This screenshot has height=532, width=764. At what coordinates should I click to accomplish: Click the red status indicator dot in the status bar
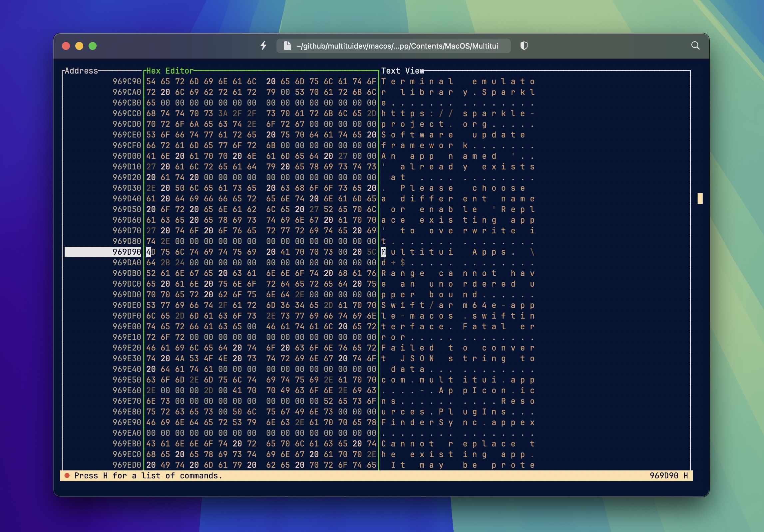pyautogui.click(x=68, y=476)
